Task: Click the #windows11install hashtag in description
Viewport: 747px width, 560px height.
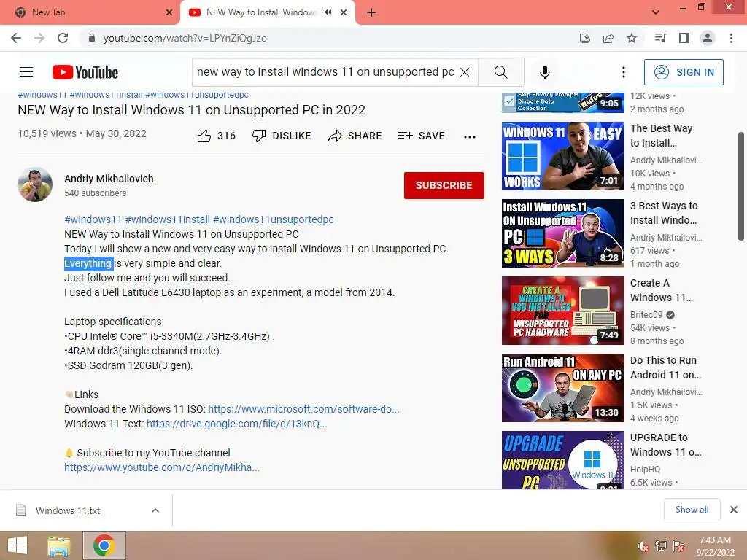Action: coord(168,219)
